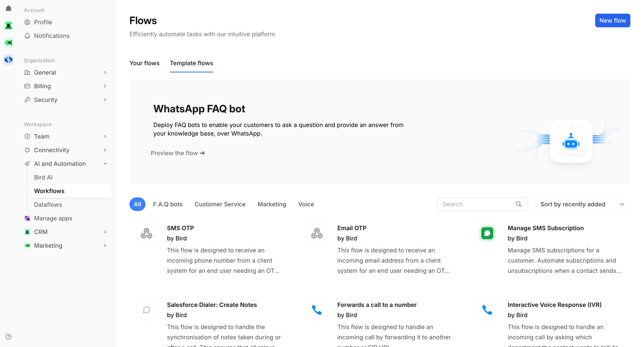Screen dimensions: 644x347
Task: Switch to the Your flows tab
Action: (x=144, y=63)
